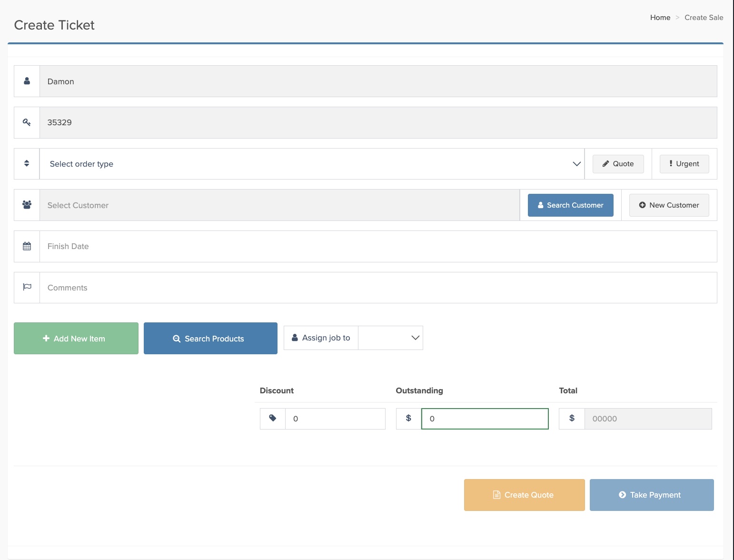This screenshot has width=734, height=560.
Task: Focus the Discount amount field
Action: [336, 419]
